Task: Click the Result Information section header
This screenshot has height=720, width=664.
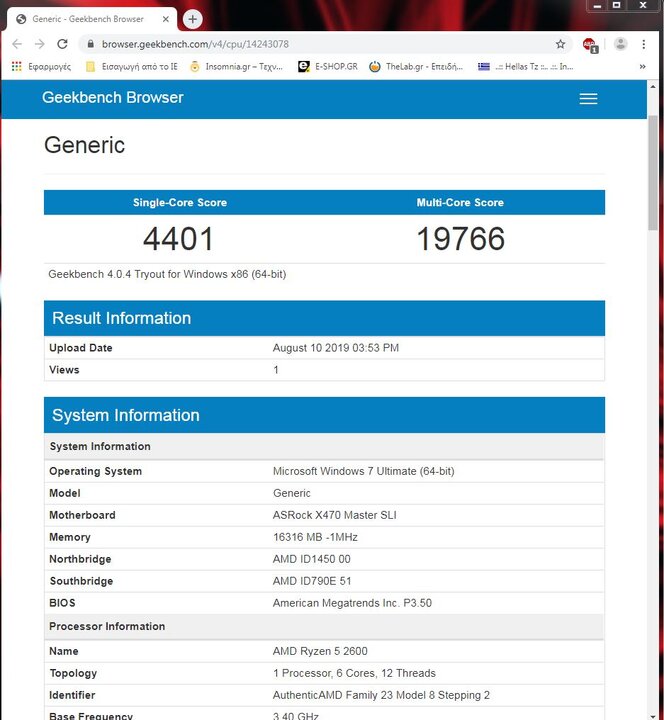Action: point(324,318)
